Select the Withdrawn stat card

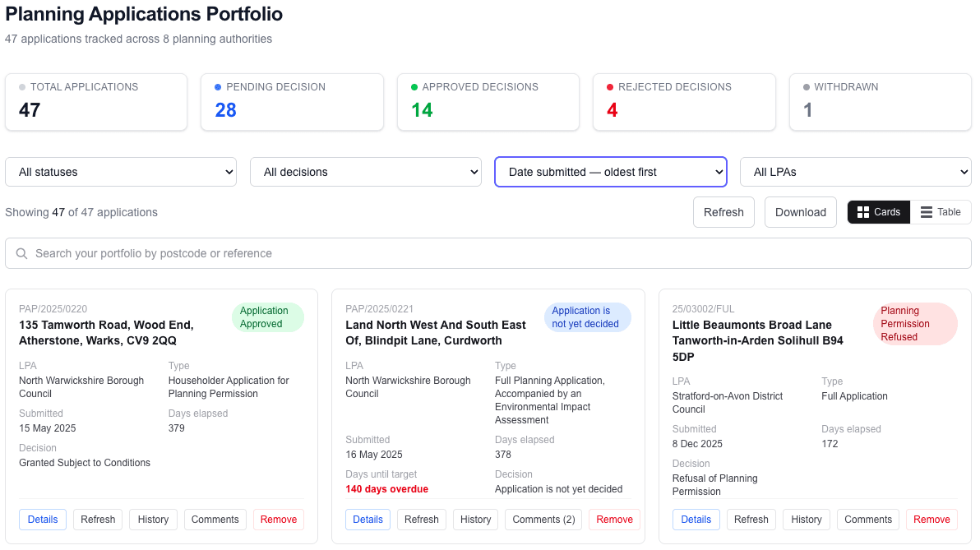tap(880, 102)
